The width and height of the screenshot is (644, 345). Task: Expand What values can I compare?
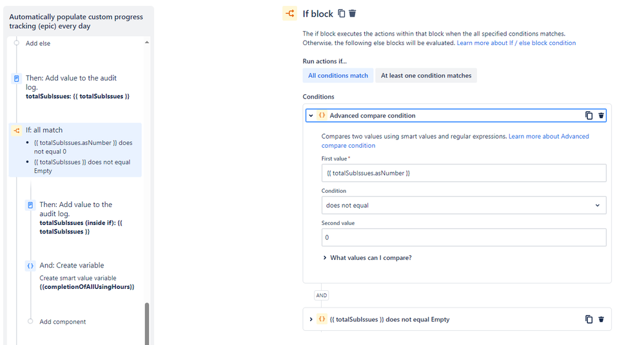click(x=367, y=257)
